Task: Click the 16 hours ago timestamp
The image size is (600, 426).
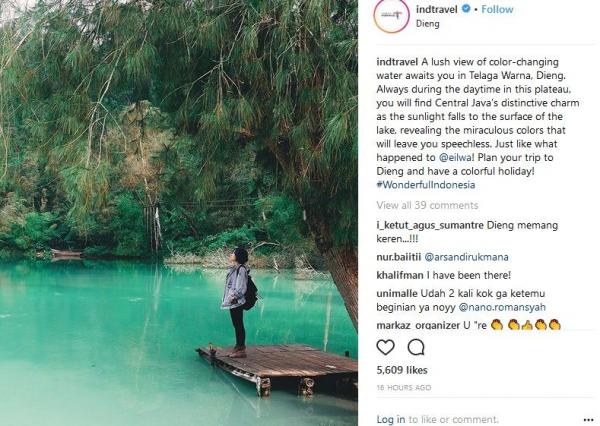Action: point(404,387)
